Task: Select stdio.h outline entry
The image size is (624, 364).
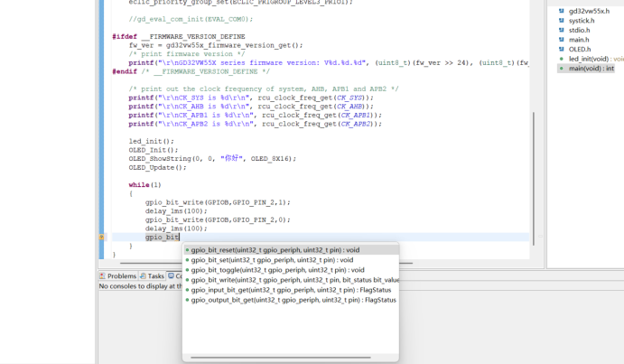Action: 579,31
